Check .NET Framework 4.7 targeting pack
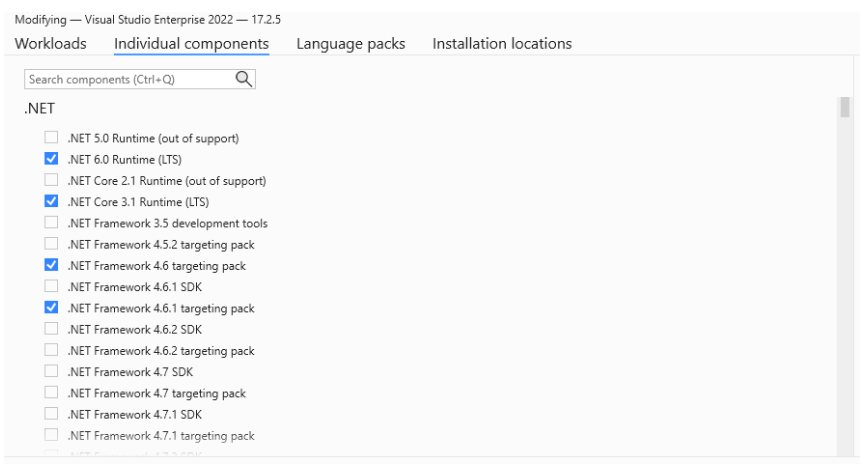 click(x=51, y=392)
